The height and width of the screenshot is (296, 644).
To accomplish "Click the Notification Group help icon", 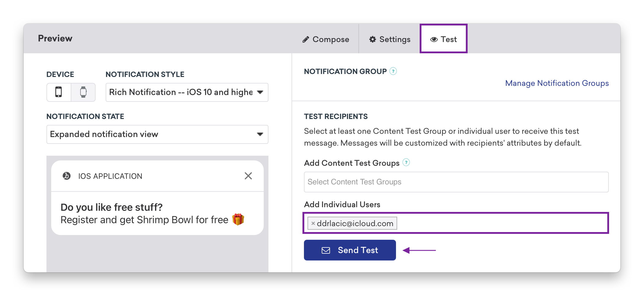I will [x=393, y=71].
